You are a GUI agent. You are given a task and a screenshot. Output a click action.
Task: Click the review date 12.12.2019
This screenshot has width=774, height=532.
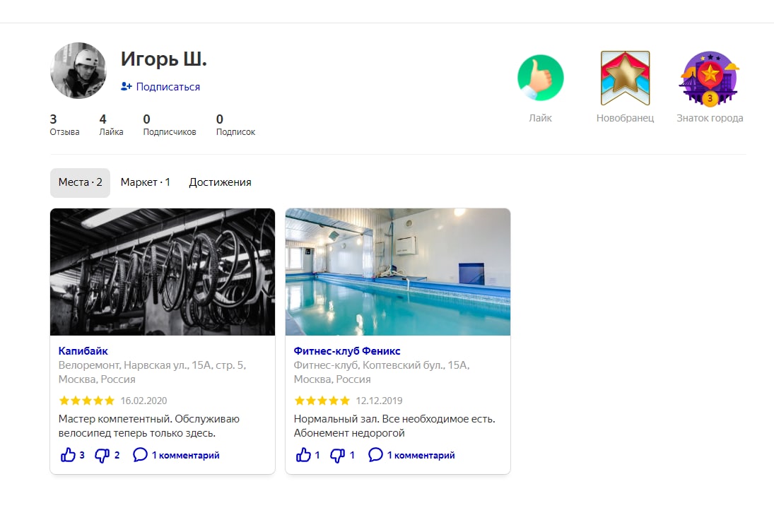[379, 401]
